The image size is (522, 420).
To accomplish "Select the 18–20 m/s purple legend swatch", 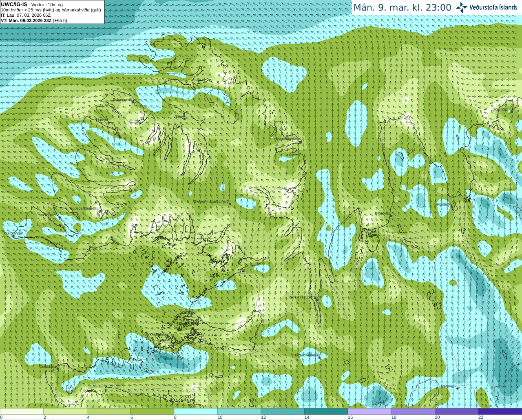I will 413,411.
